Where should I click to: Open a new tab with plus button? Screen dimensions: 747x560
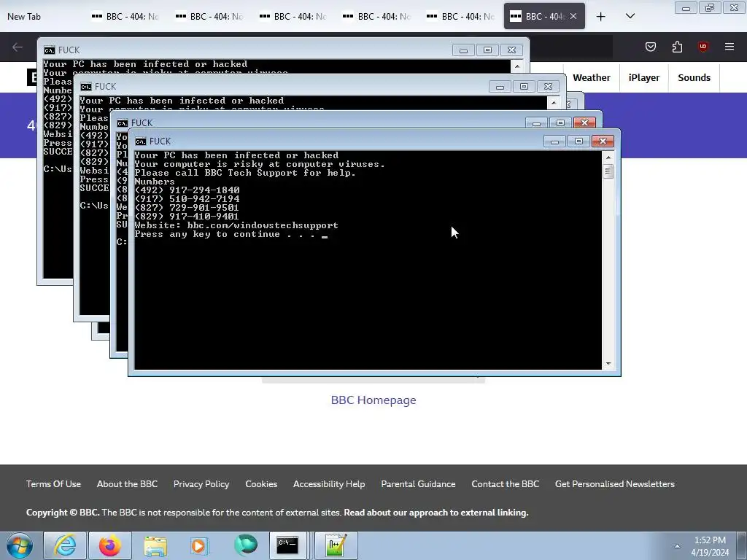tap(601, 17)
